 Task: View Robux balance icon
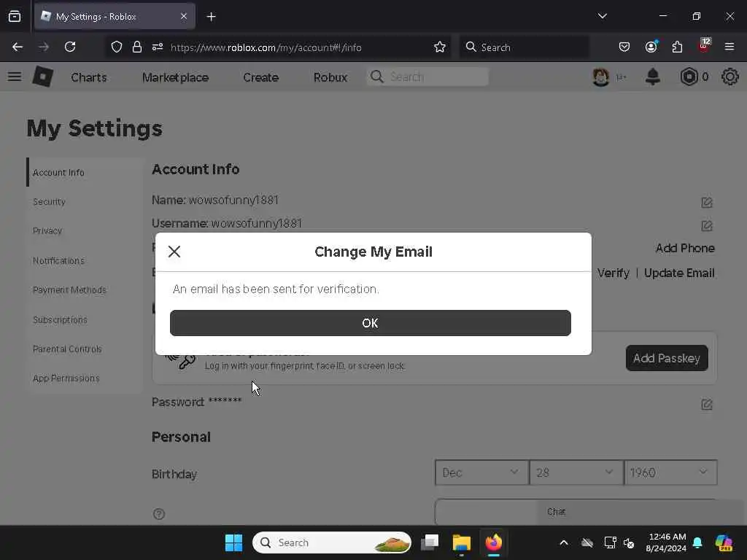click(x=689, y=77)
